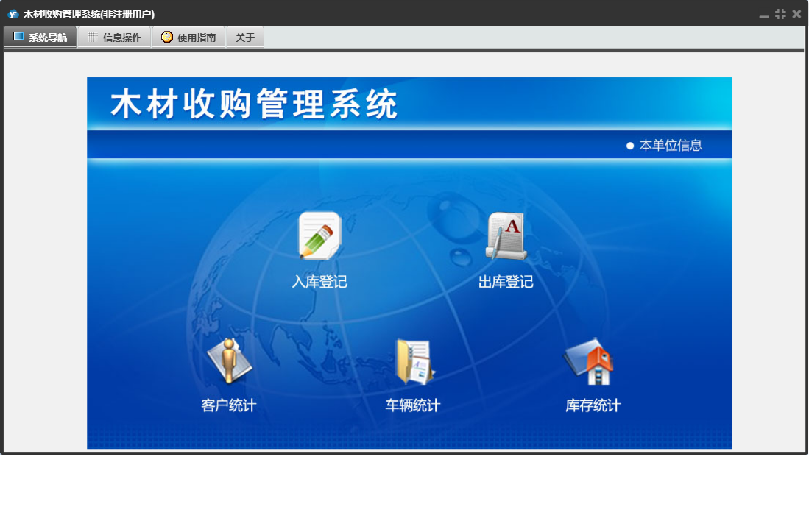Viewport: 809px width, 532px height.
Task: Open the 关于 menu tab
Action: [245, 37]
